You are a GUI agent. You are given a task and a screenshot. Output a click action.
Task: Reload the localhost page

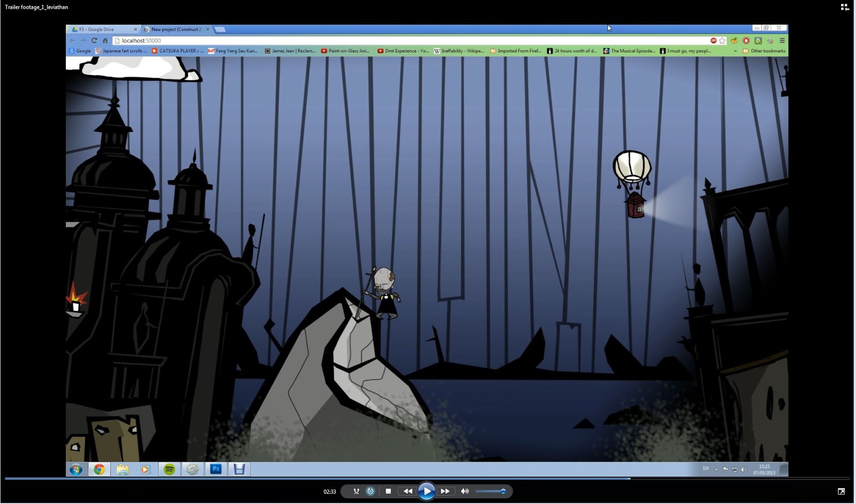[x=94, y=41]
